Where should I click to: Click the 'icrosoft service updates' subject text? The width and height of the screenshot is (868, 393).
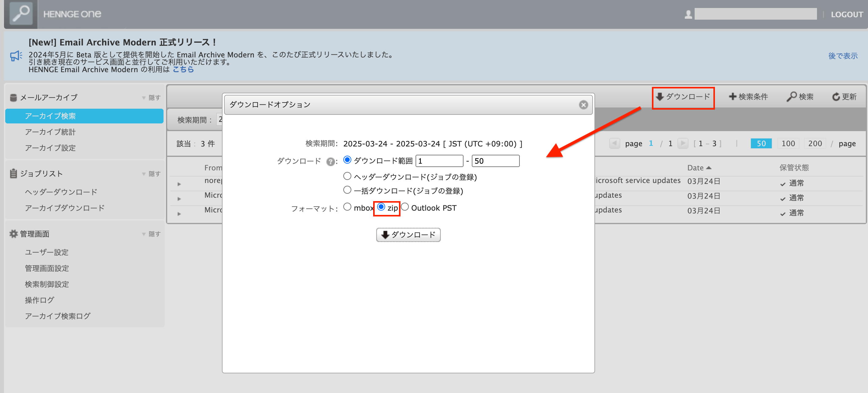pos(638,180)
